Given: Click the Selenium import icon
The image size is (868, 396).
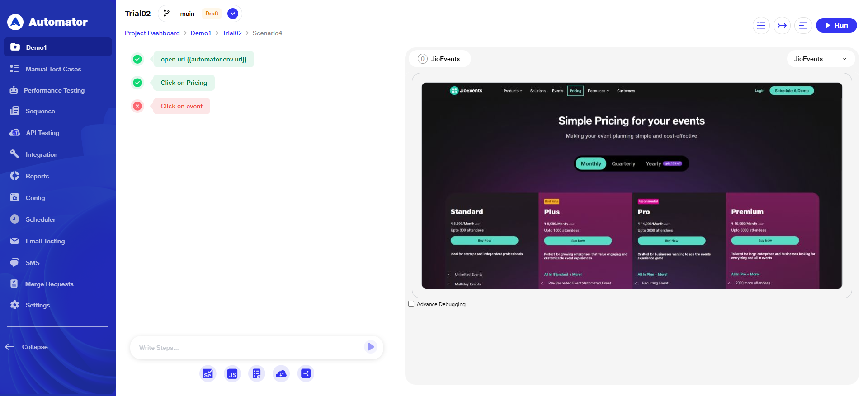Looking at the screenshot, I should pos(208,373).
